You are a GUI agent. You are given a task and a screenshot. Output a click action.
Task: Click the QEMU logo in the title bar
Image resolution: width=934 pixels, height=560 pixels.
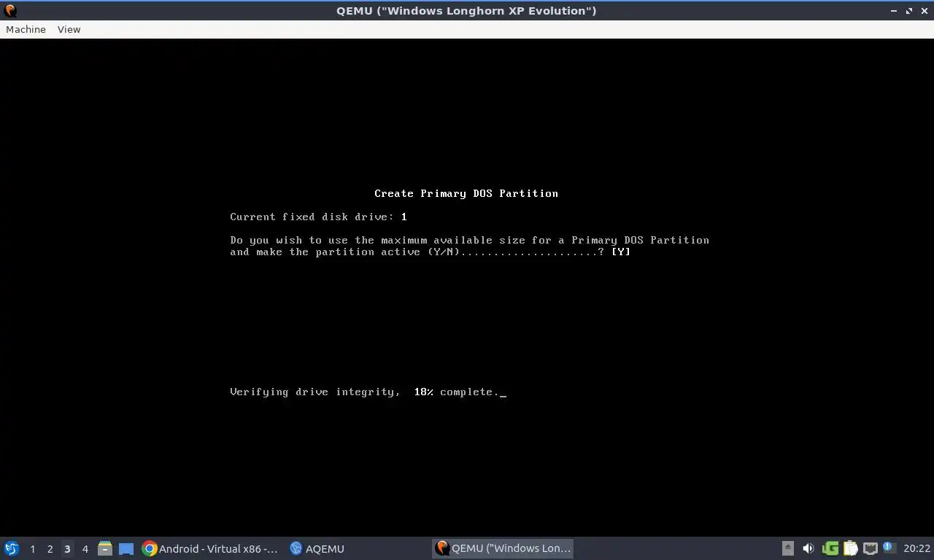pos(10,10)
